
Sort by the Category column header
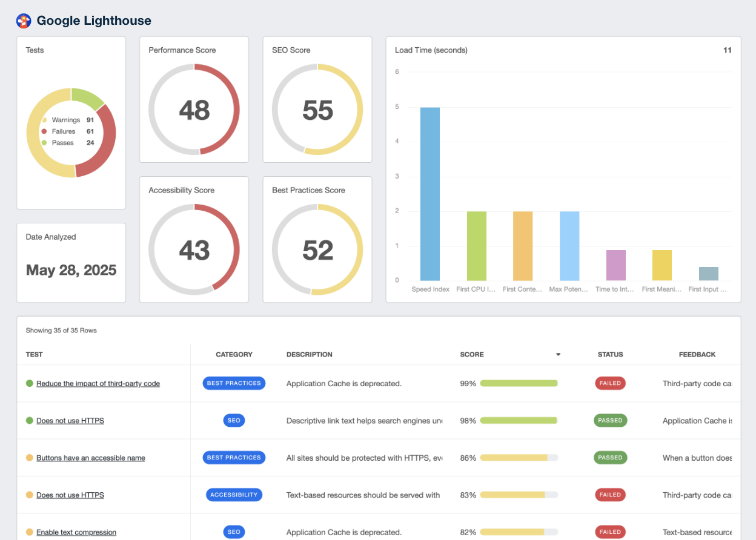[x=234, y=355]
